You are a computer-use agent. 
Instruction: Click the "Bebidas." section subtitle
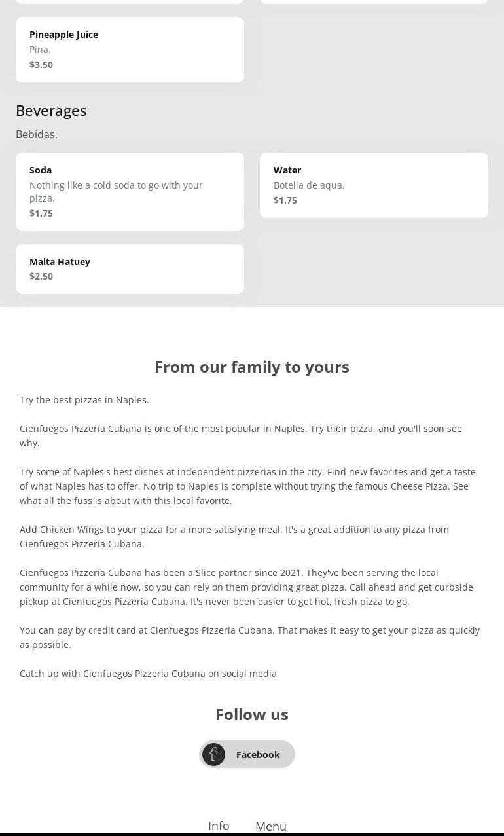coord(37,134)
